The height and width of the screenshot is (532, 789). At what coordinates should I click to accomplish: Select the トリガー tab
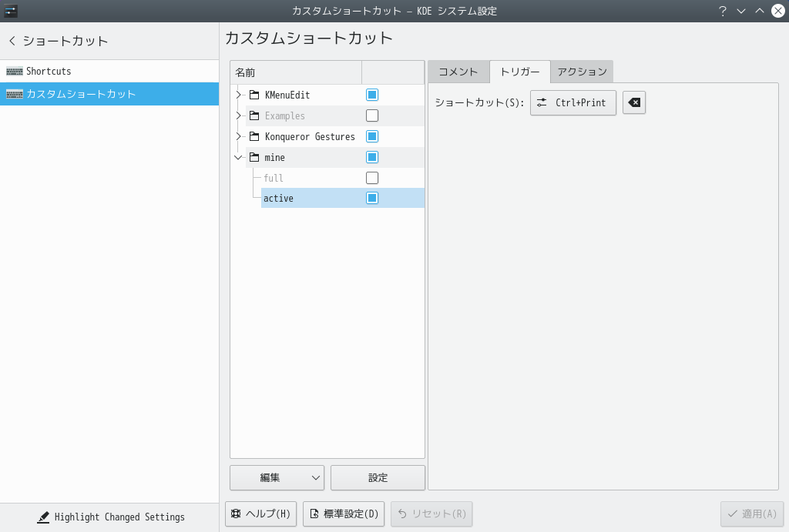[x=520, y=72]
